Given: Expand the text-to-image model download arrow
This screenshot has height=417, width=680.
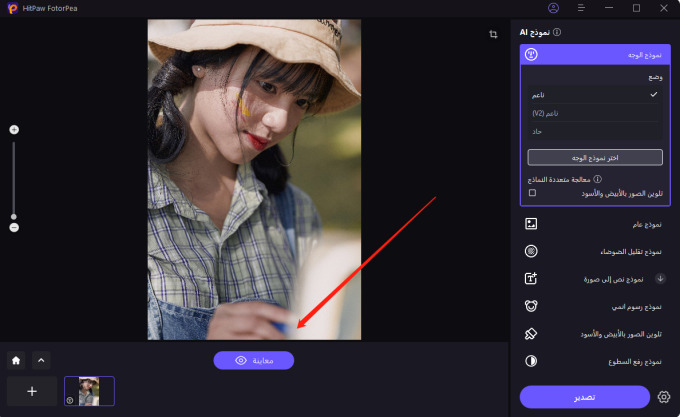Looking at the screenshot, I should click(660, 279).
